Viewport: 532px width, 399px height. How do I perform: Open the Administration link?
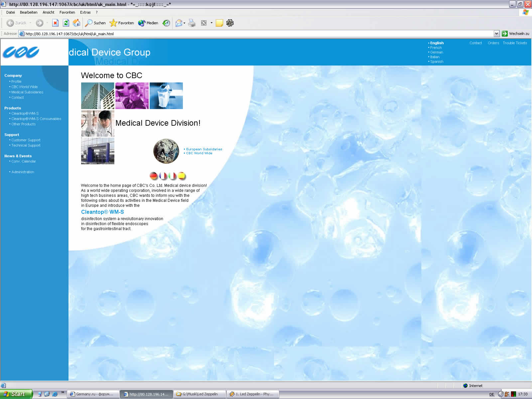tap(23, 172)
